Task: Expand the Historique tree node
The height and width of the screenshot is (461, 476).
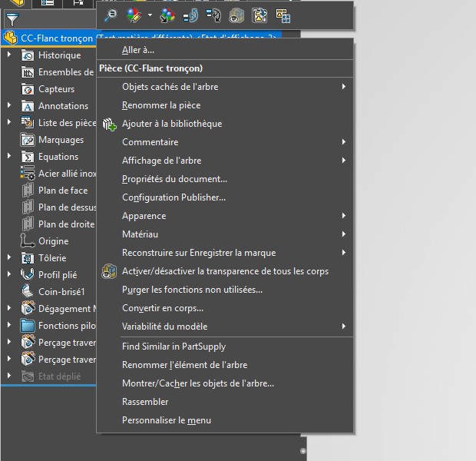Action: pos(9,55)
